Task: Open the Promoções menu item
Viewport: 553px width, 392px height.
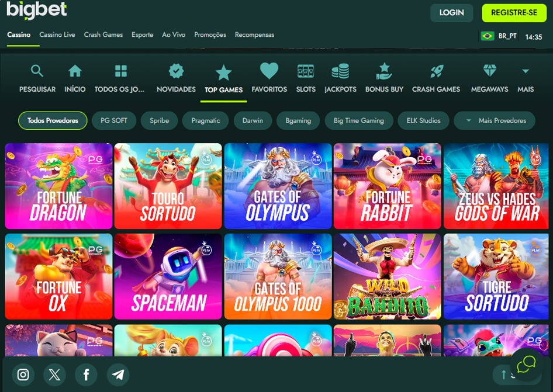Action: pos(210,34)
